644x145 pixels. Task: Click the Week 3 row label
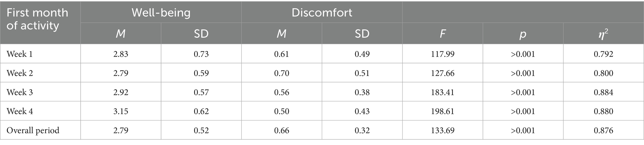[20, 92]
